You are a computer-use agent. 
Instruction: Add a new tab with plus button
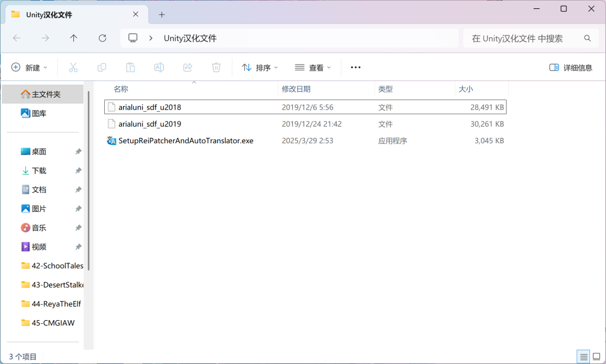(x=162, y=14)
